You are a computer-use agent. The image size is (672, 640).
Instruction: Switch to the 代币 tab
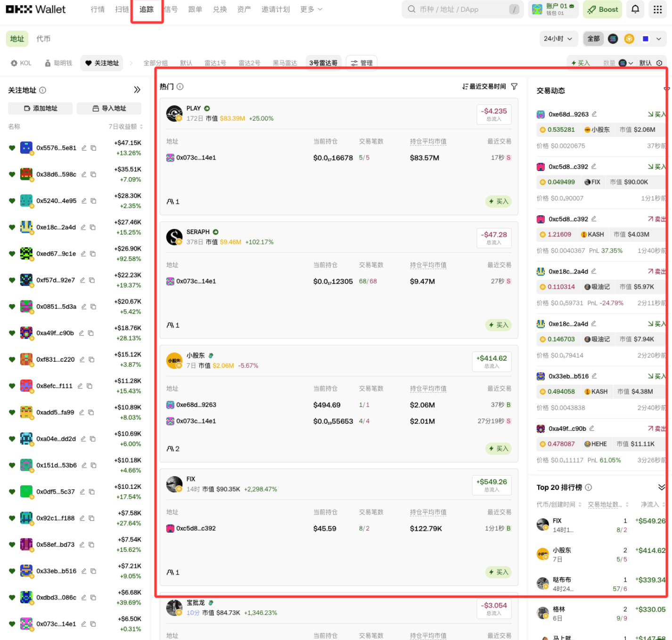pyautogui.click(x=43, y=39)
